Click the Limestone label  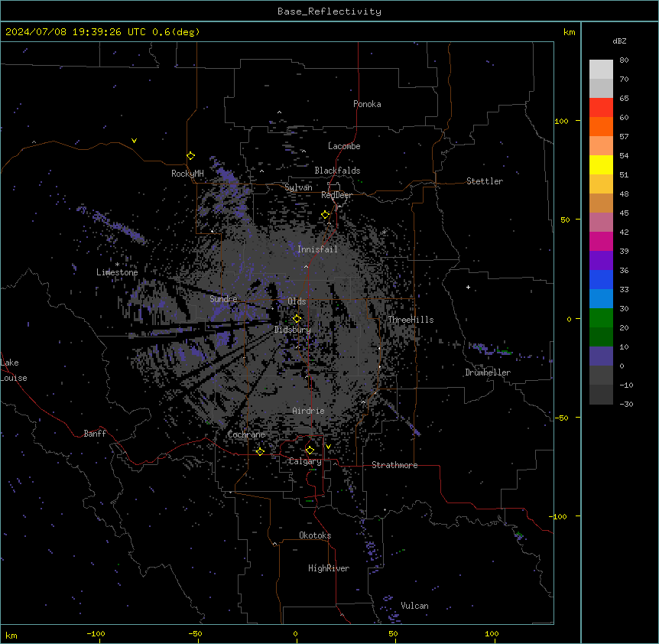tap(117, 272)
